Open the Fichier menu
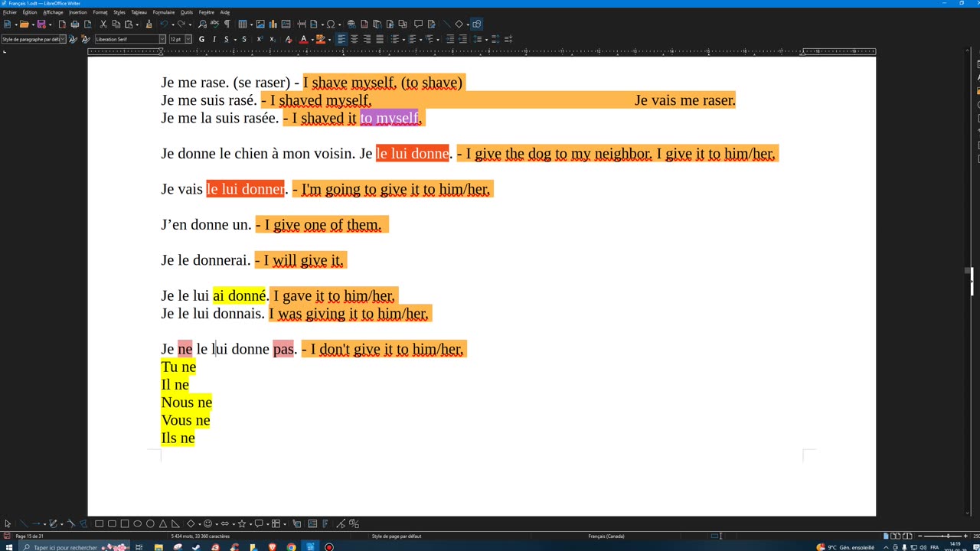The height and width of the screenshot is (551, 980). tap(9, 12)
